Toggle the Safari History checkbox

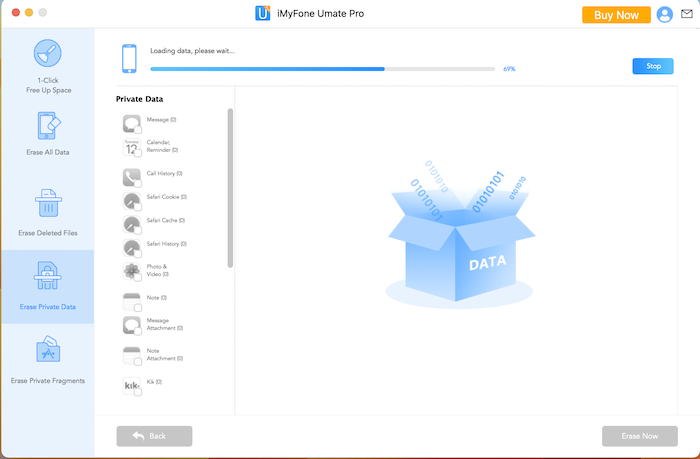tap(138, 254)
